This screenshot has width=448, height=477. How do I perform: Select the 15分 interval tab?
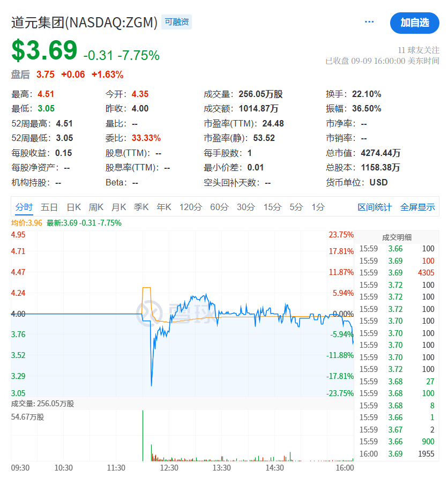point(272,207)
